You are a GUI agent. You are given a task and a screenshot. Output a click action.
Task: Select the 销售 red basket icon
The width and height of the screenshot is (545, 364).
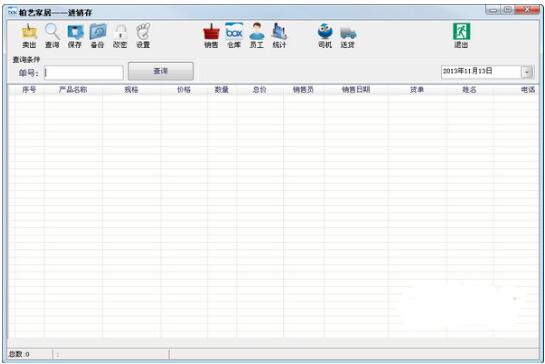[211, 35]
